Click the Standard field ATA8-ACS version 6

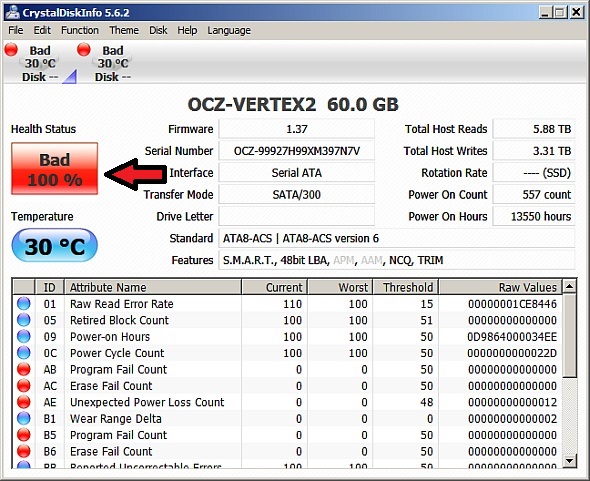pos(397,238)
